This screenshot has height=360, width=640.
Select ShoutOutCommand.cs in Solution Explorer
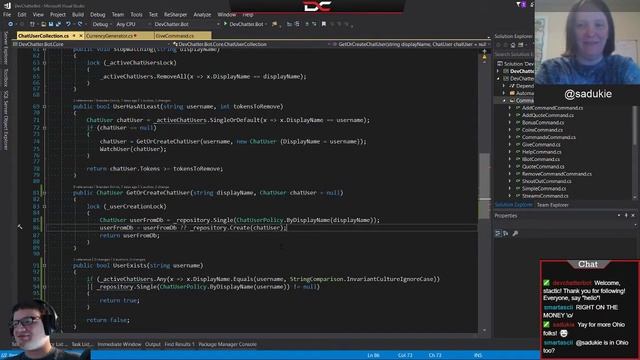tap(547, 181)
